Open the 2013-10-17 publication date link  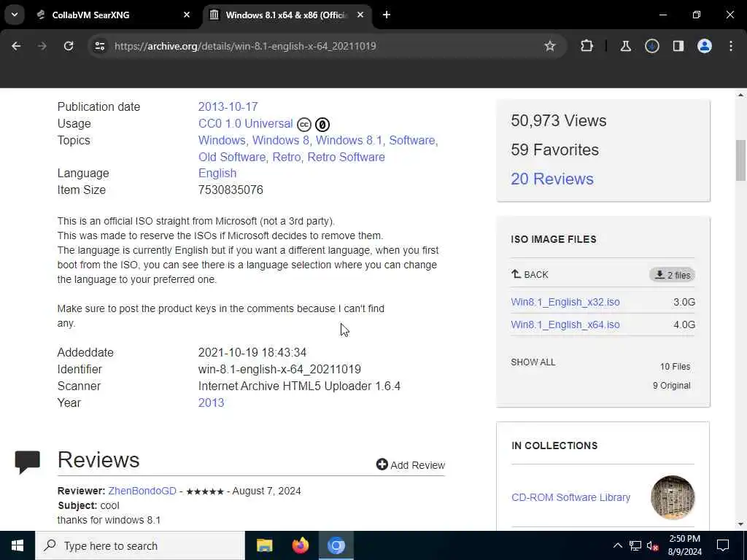pos(228,106)
